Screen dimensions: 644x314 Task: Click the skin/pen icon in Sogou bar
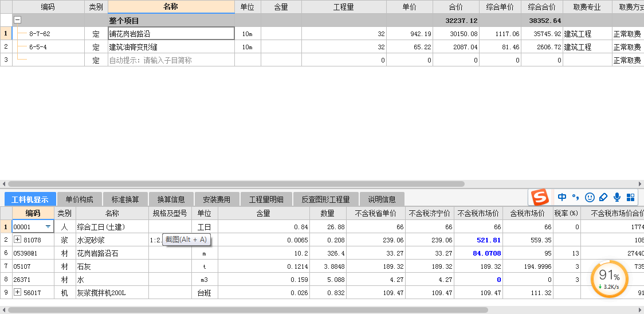[x=603, y=197]
